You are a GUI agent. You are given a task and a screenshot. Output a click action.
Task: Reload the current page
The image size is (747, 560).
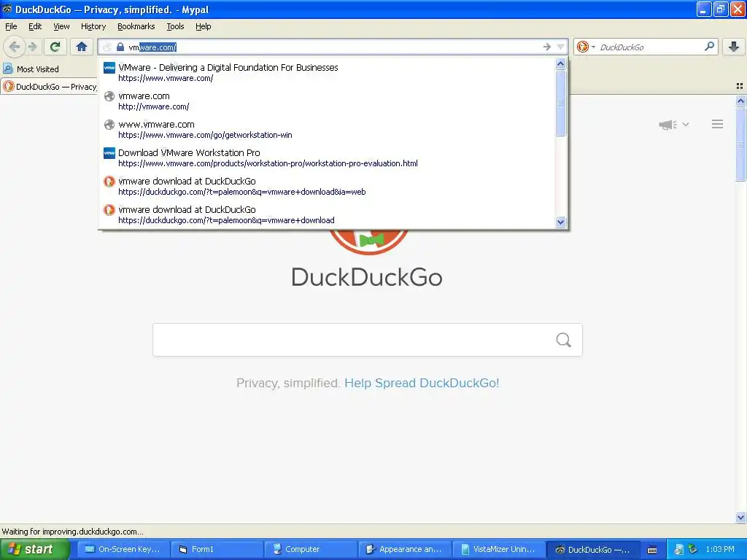(55, 47)
